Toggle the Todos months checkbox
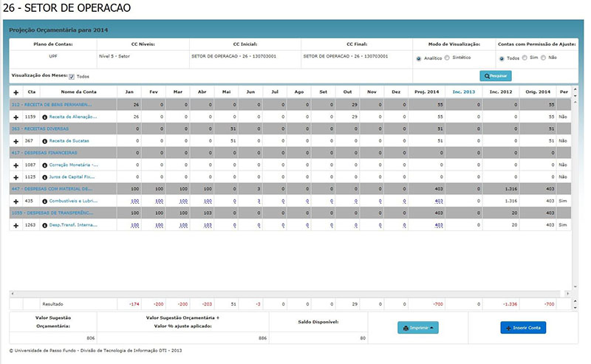 pyautogui.click(x=72, y=77)
